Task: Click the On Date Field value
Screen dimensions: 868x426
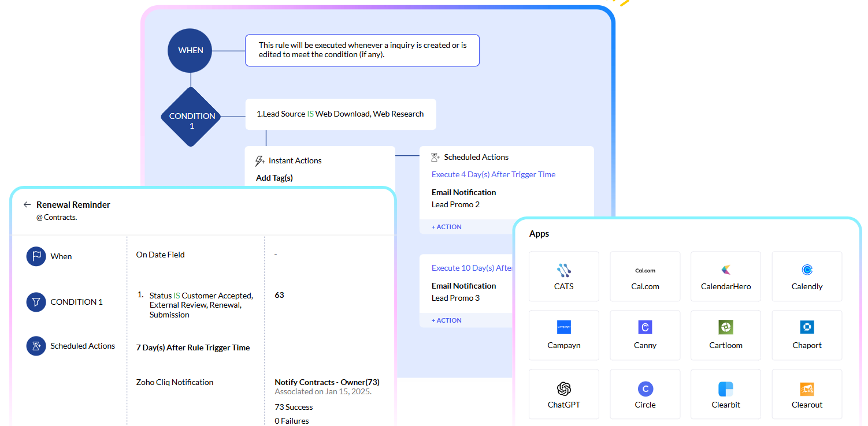Action: 161,255
